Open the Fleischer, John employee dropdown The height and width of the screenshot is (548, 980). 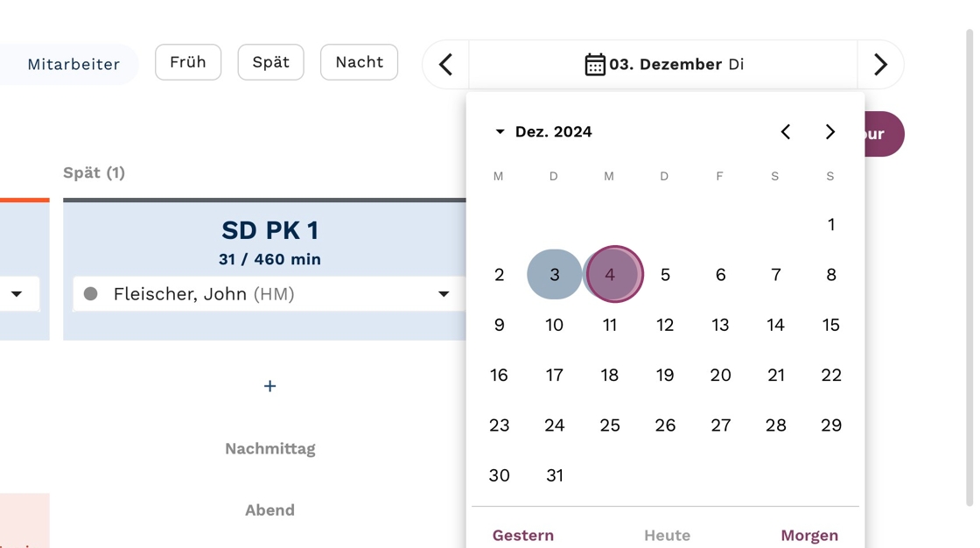click(x=444, y=294)
